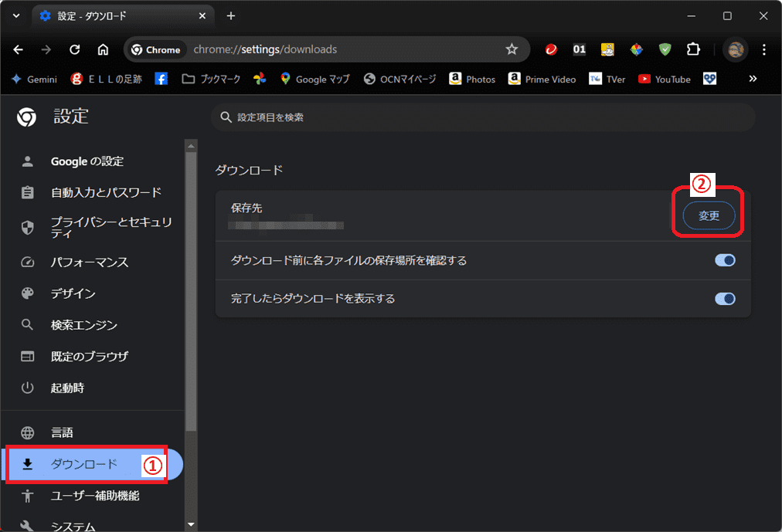Open the ブックマーク bookmarks folder
The image size is (782, 532).
coord(211,79)
